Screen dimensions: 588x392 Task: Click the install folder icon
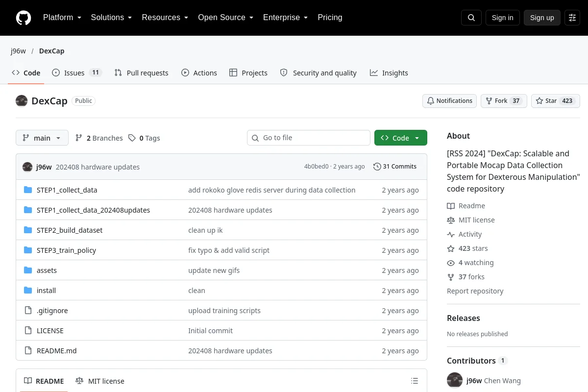point(28,291)
